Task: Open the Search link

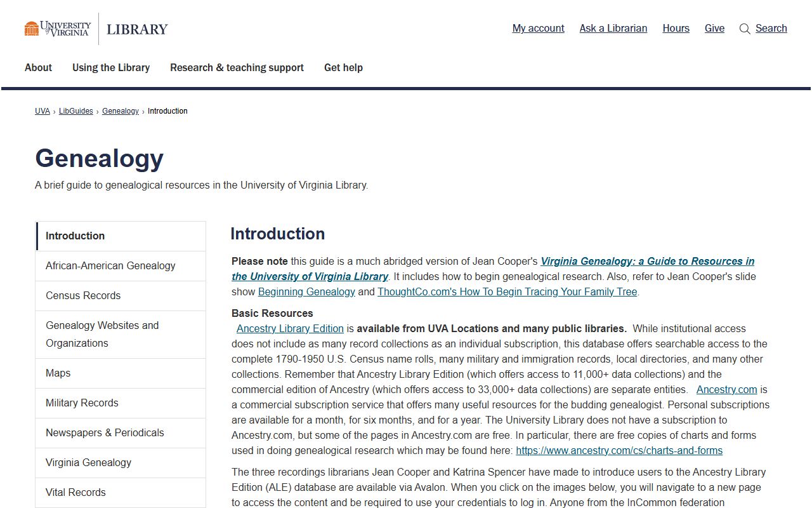Action: tap(771, 28)
